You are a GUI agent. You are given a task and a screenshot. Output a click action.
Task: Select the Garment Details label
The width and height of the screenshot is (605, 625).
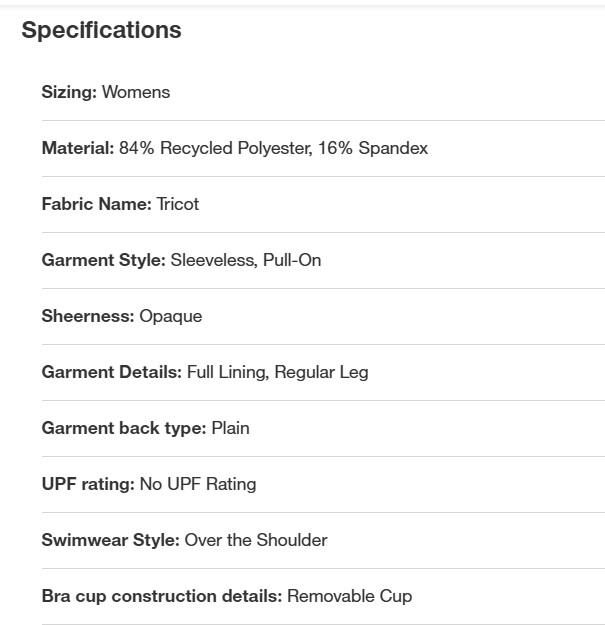point(112,372)
